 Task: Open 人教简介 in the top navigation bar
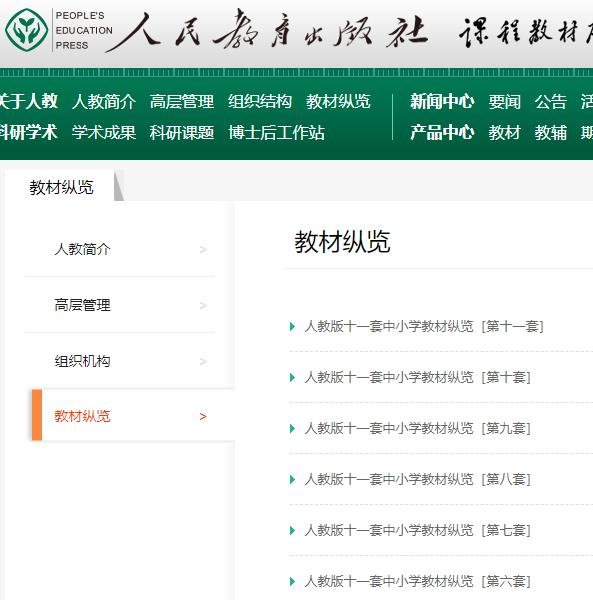coord(104,102)
